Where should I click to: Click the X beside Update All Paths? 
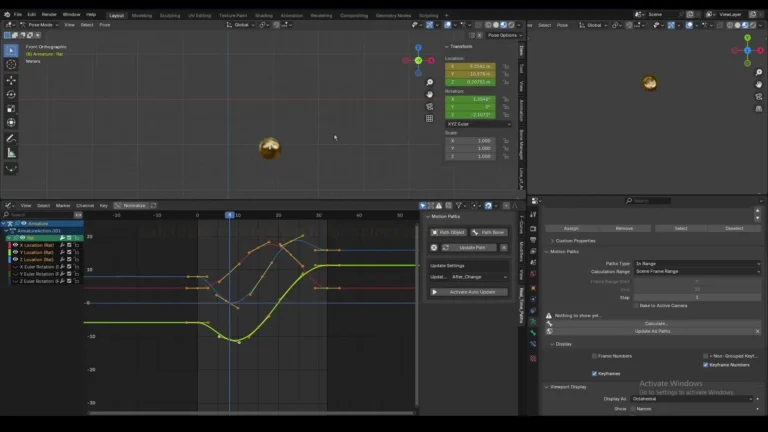click(x=757, y=332)
